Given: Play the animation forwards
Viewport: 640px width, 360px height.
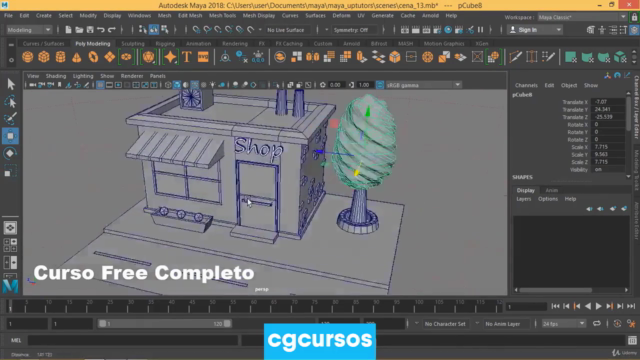Looking at the screenshot, I should click(x=598, y=306).
